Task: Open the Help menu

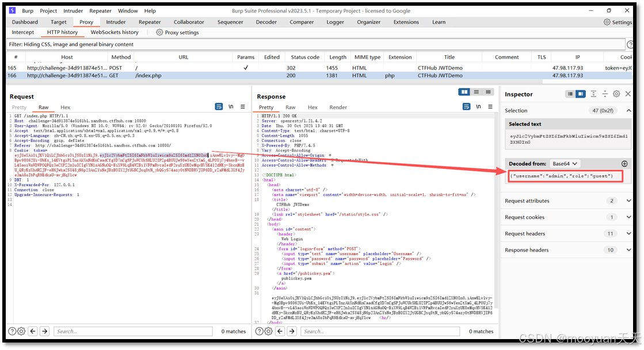Action: coord(150,11)
